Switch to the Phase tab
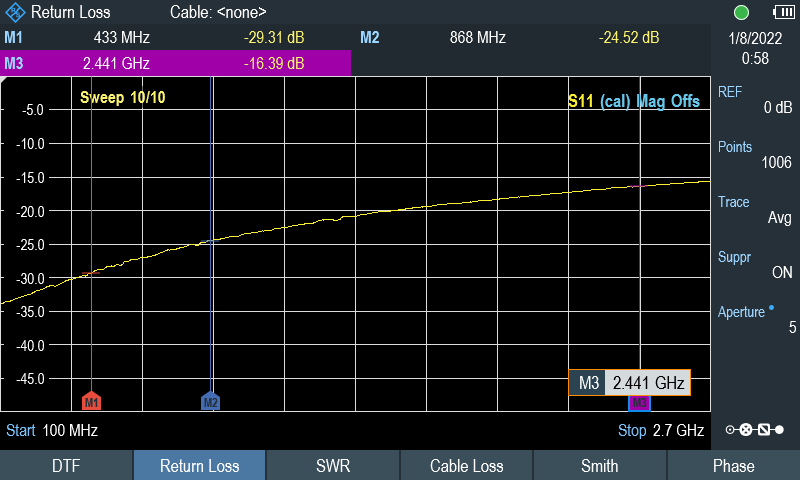The image size is (800, 480). click(x=733, y=465)
